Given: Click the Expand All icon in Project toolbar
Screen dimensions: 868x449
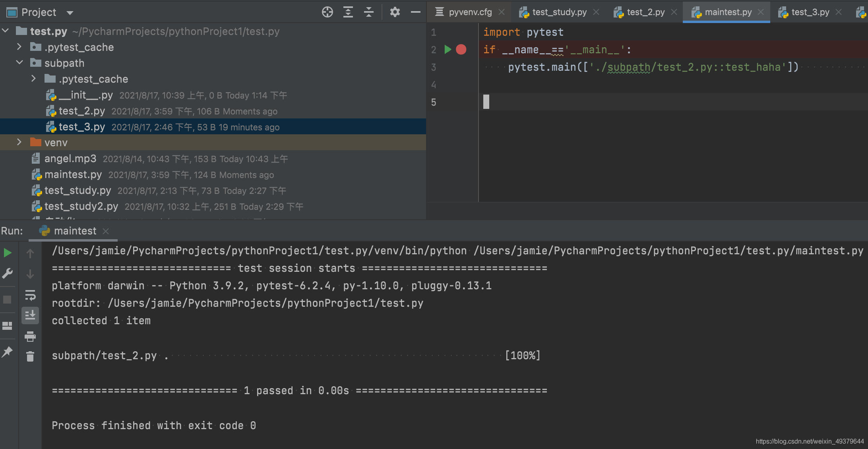Looking at the screenshot, I should [348, 12].
